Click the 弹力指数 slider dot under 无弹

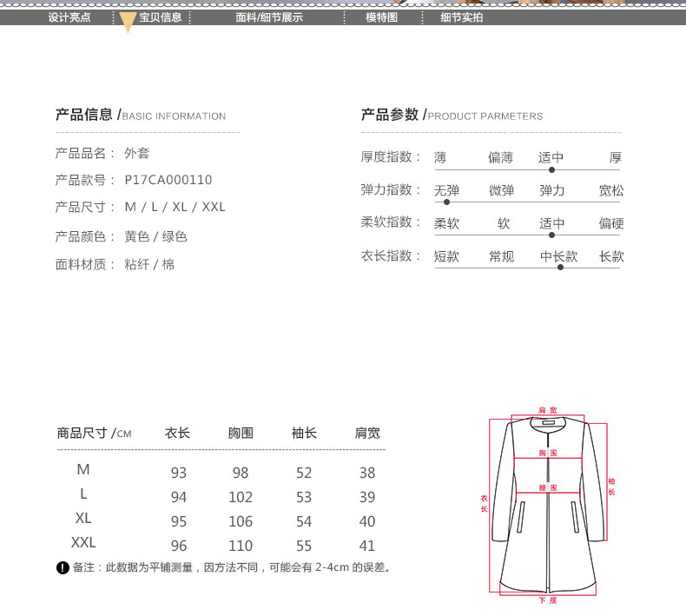tap(446, 202)
